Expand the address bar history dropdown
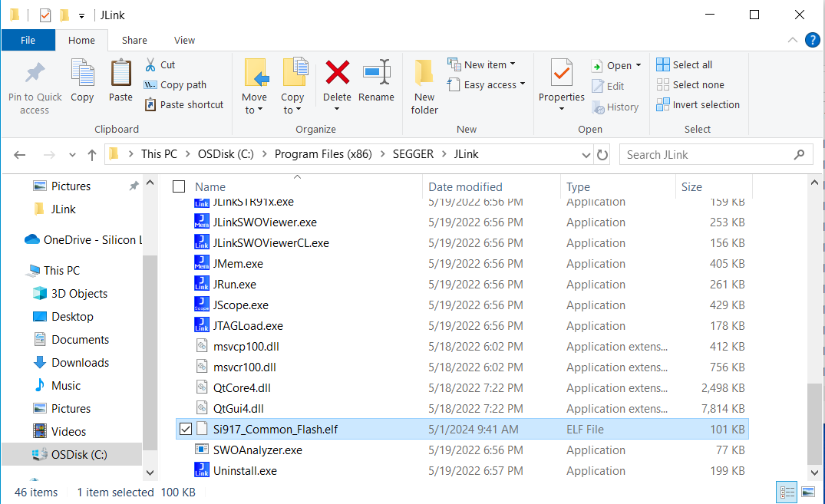825x504 pixels. [586, 155]
